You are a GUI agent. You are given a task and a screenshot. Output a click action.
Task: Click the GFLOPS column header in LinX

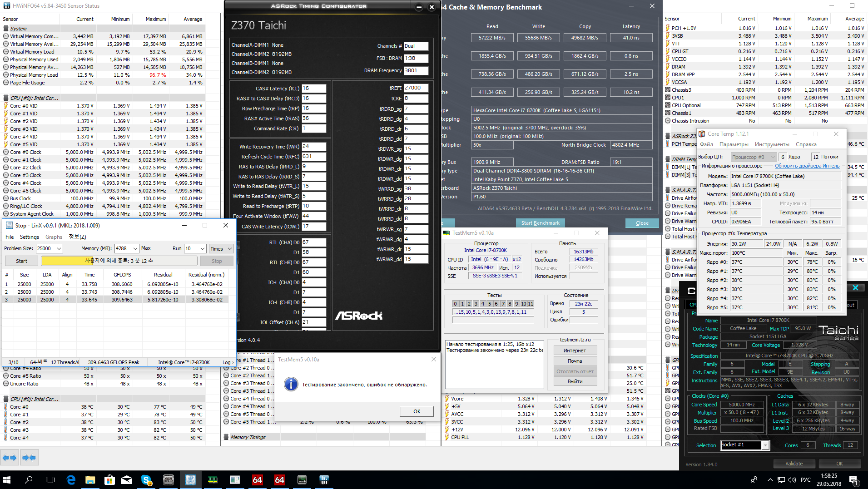click(122, 275)
